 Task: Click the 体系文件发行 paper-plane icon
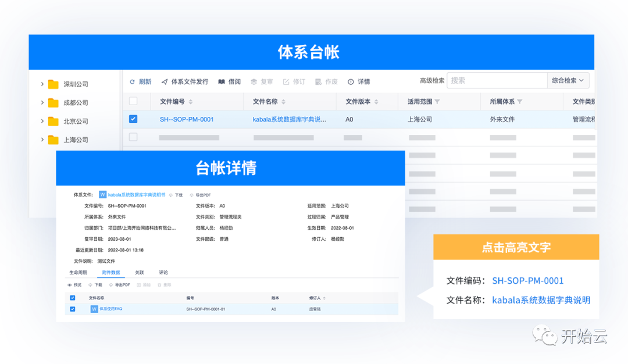(165, 82)
